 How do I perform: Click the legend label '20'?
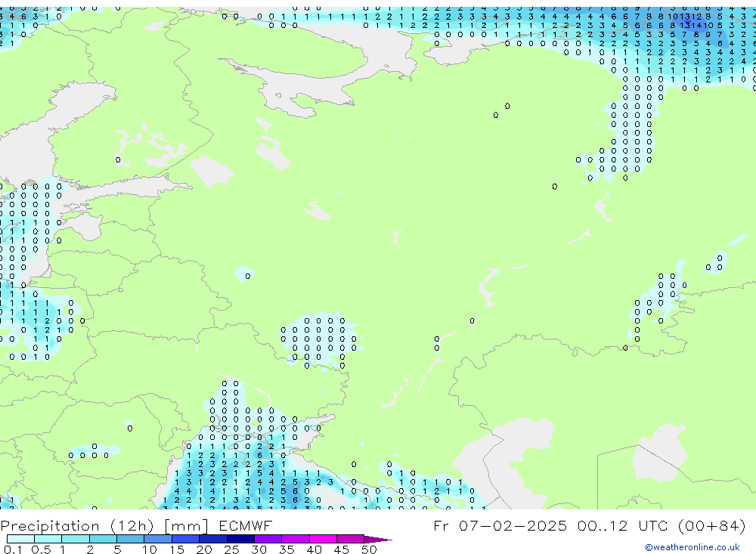tap(204, 549)
